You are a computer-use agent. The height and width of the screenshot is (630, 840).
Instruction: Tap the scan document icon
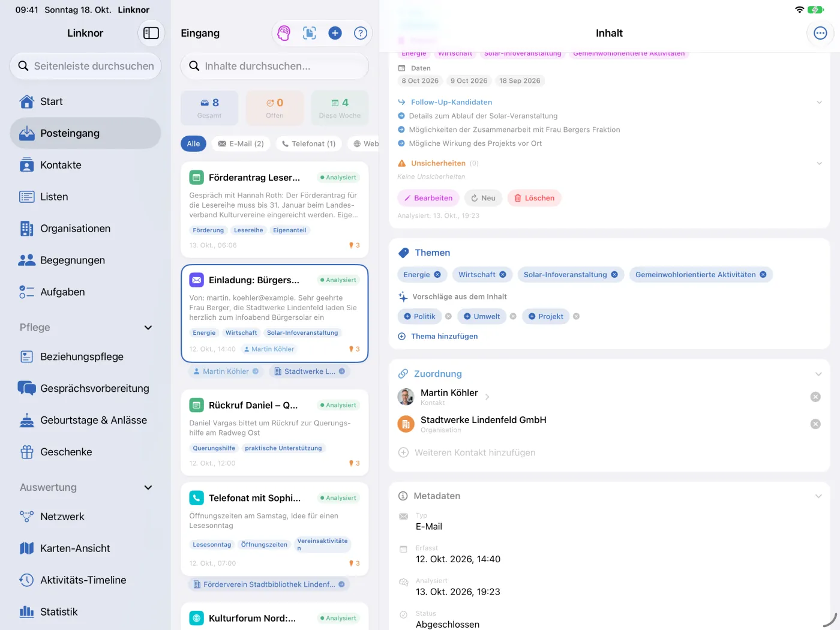310,33
